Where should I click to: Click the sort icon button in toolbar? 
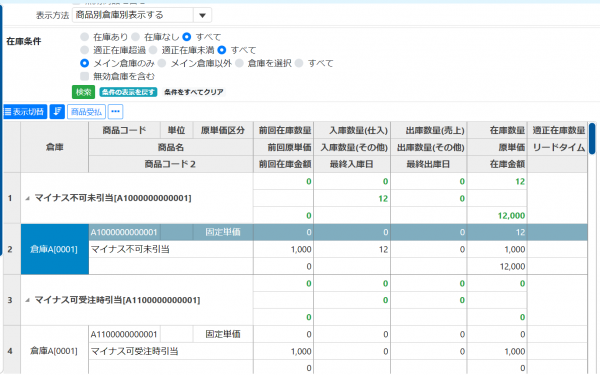click(x=57, y=112)
